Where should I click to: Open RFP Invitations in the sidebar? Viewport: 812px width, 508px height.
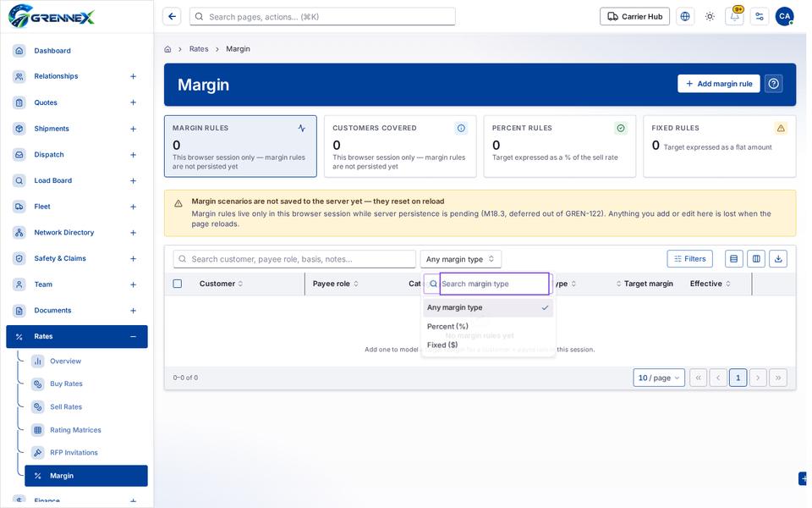[x=74, y=452]
